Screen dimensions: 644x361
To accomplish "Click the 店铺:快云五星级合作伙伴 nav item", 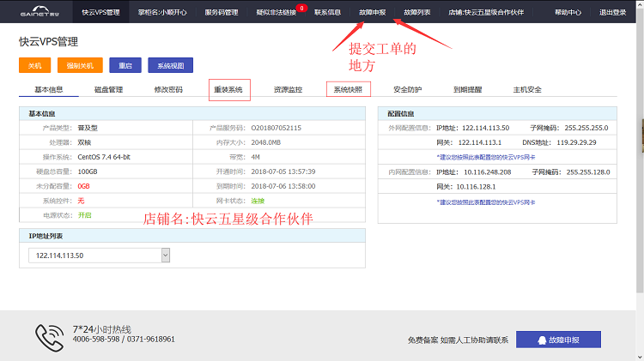I will coord(486,12).
